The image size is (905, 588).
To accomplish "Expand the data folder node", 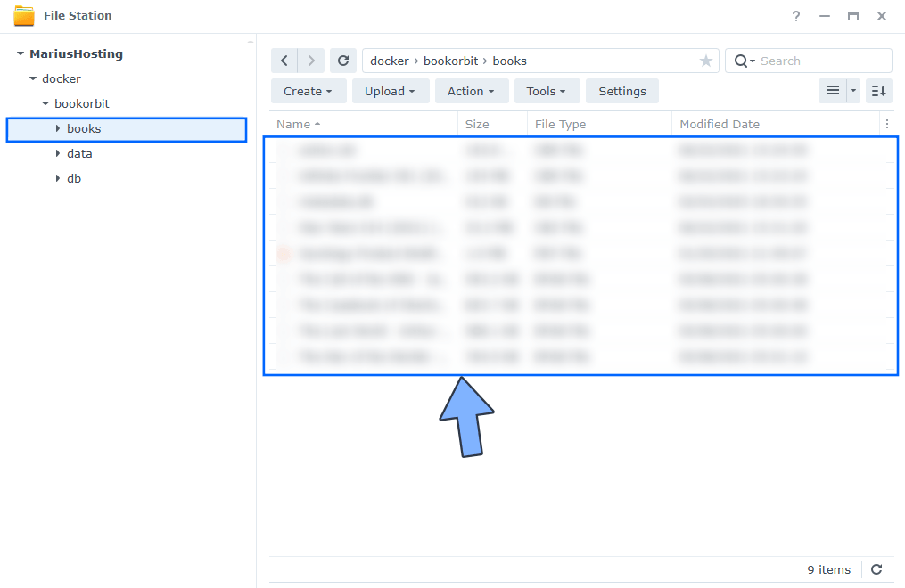I will 58,153.
